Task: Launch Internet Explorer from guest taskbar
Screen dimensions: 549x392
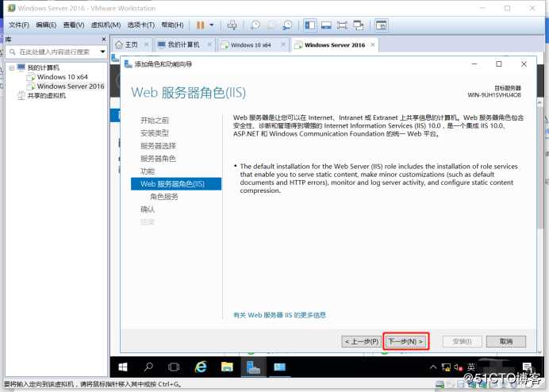Action: pos(201,367)
